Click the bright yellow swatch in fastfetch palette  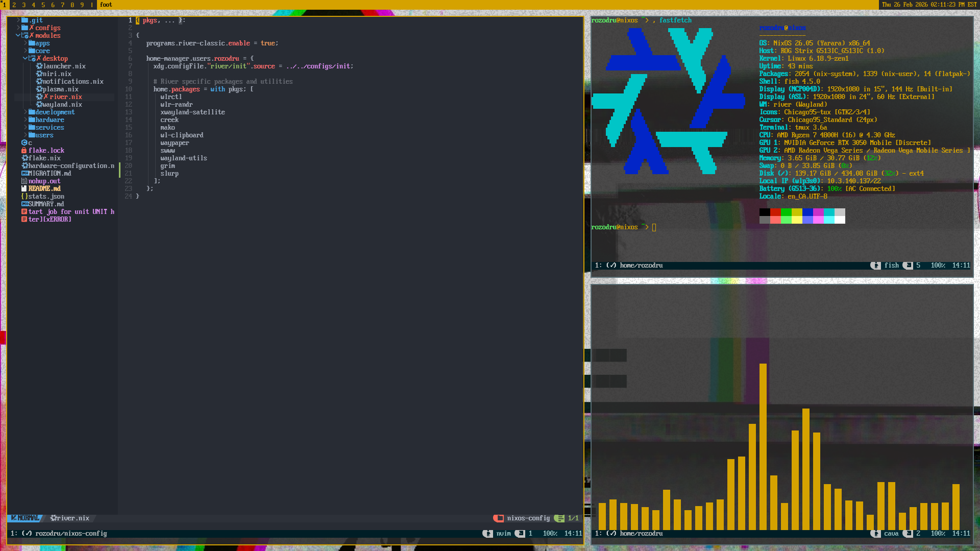pyautogui.click(x=797, y=220)
